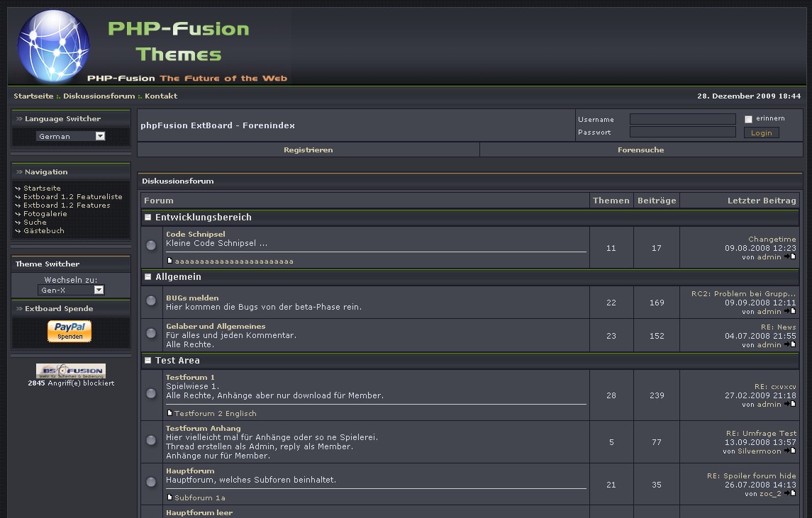Open Forensuche tab
Screen dimensions: 812x518
[641, 150]
